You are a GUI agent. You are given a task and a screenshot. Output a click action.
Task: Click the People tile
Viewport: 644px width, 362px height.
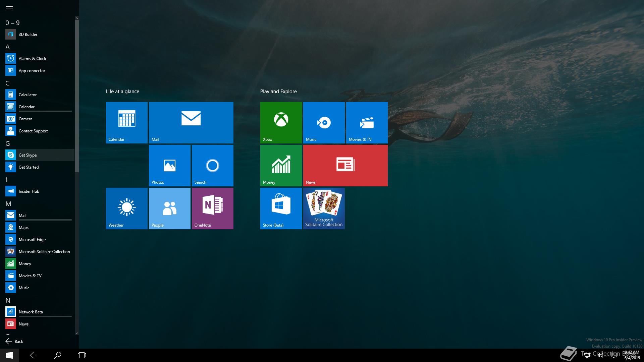[170, 208]
